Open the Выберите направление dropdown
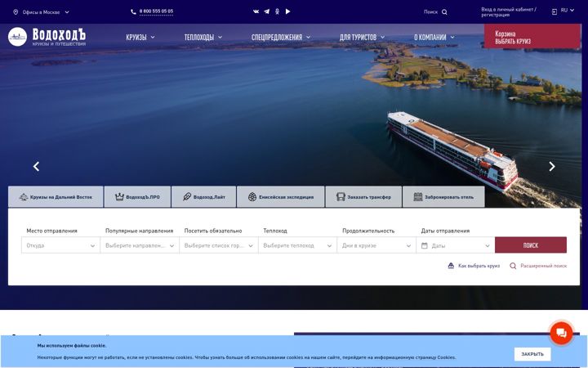 coord(140,245)
